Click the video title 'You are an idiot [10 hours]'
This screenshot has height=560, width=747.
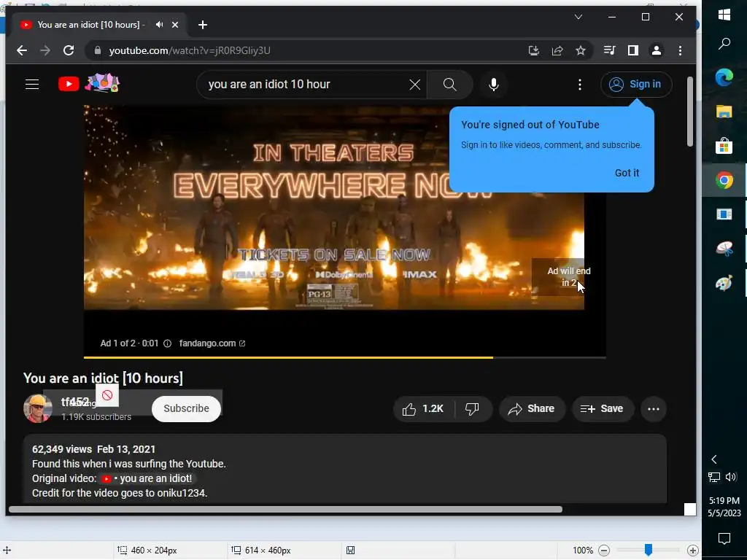pos(104,378)
